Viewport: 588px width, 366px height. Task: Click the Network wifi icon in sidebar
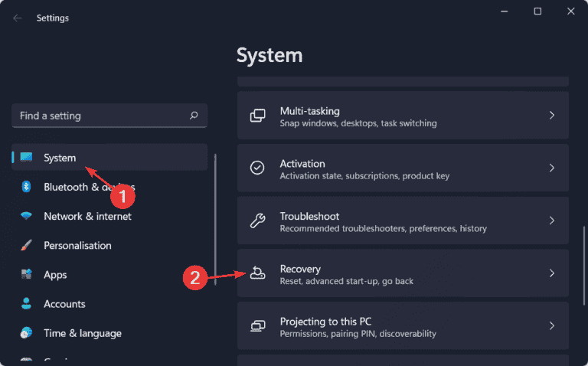[26, 216]
